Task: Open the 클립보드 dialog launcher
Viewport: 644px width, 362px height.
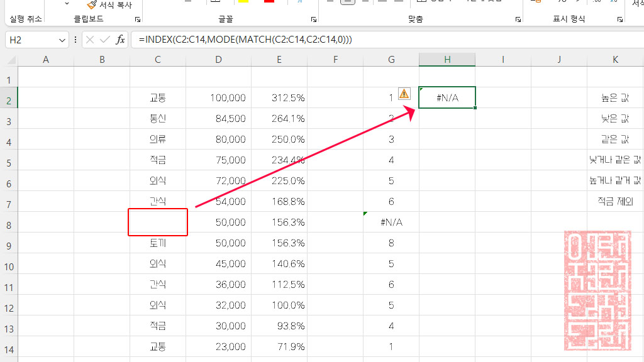Action: coord(136,19)
